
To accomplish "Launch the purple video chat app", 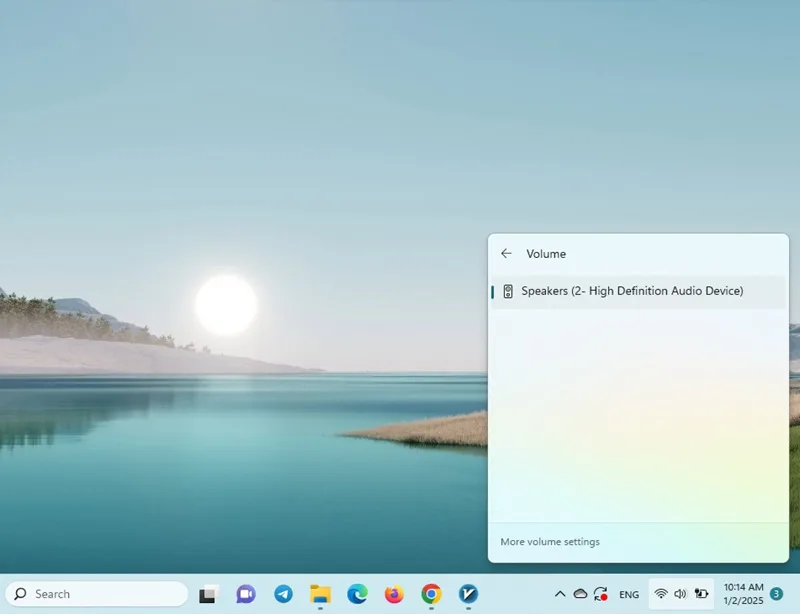I will 246,594.
